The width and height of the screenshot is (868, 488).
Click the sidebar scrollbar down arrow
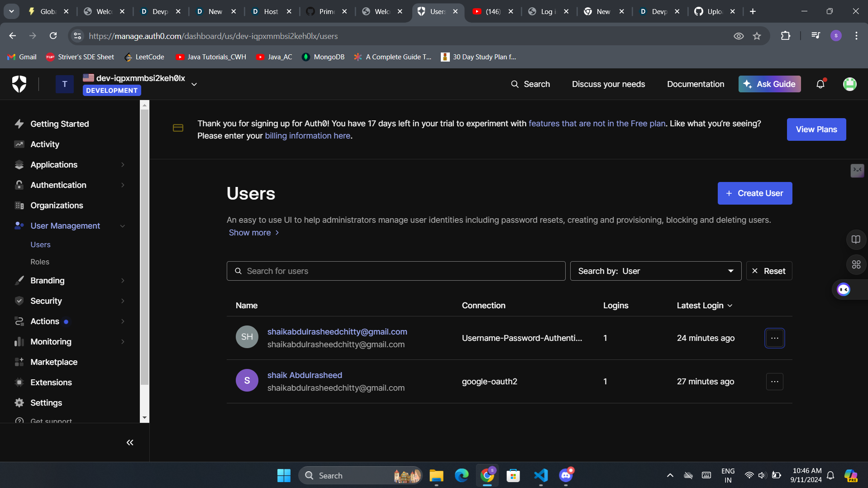pos(144,418)
